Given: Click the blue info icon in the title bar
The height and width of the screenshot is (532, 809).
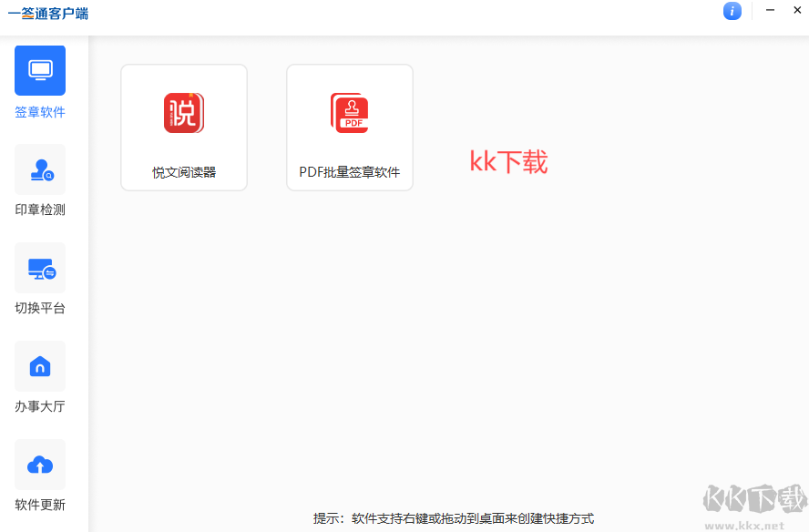Looking at the screenshot, I should 732,11.
